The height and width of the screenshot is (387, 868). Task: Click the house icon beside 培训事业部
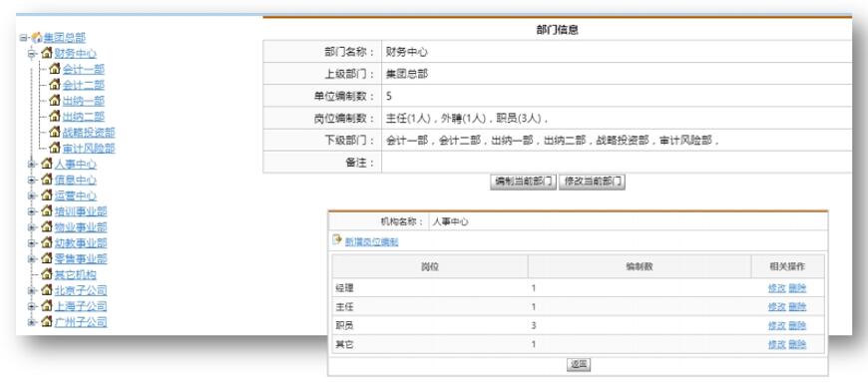[47, 210]
